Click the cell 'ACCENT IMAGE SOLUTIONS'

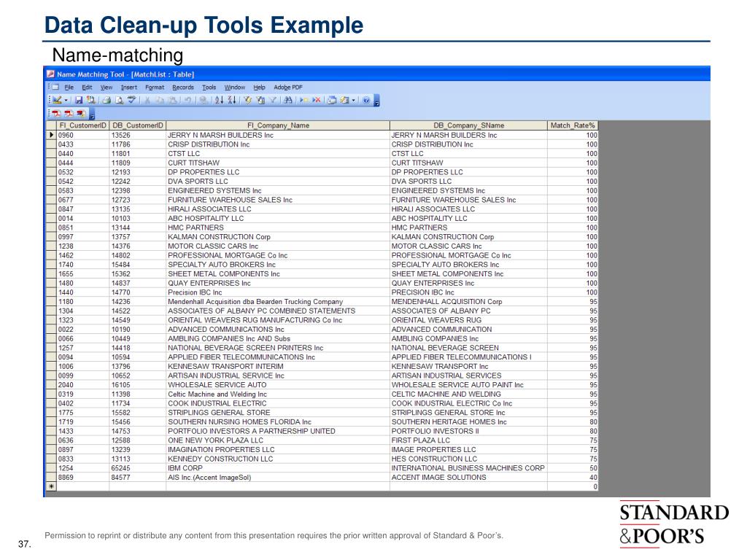click(x=469, y=477)
